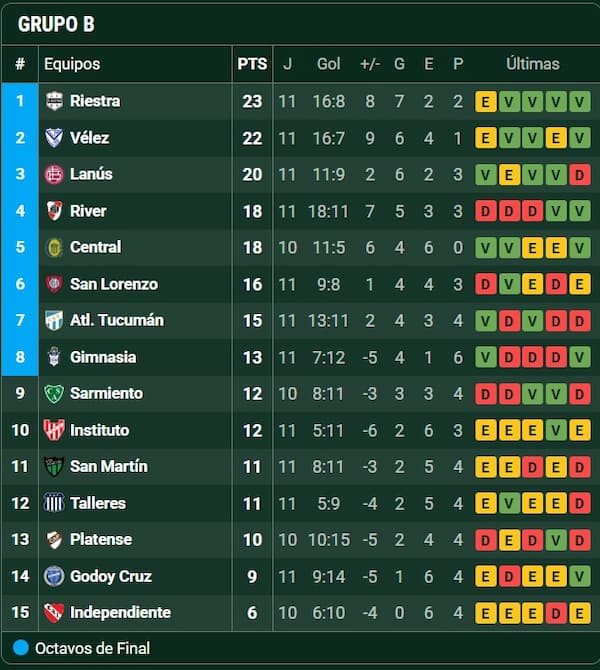Image resolution: width=600 pixels, height=670 pixels.
Task: Click Riestra's first yellow E result box
Action: [x=486, y=101]
